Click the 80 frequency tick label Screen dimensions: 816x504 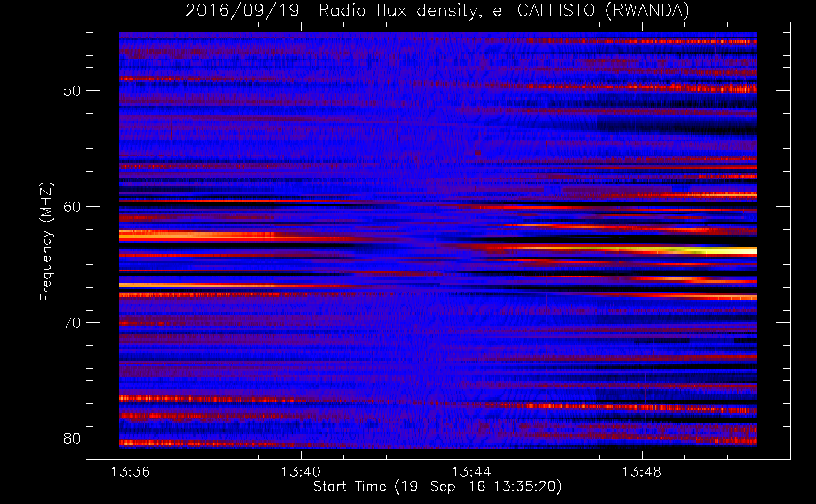pos(72,438)
